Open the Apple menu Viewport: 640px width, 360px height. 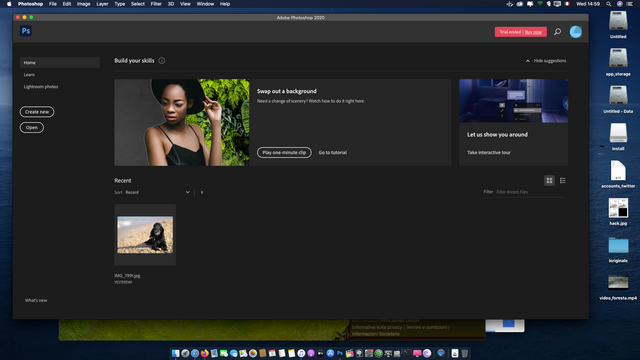pyautogui.click(x=9, y=4)
